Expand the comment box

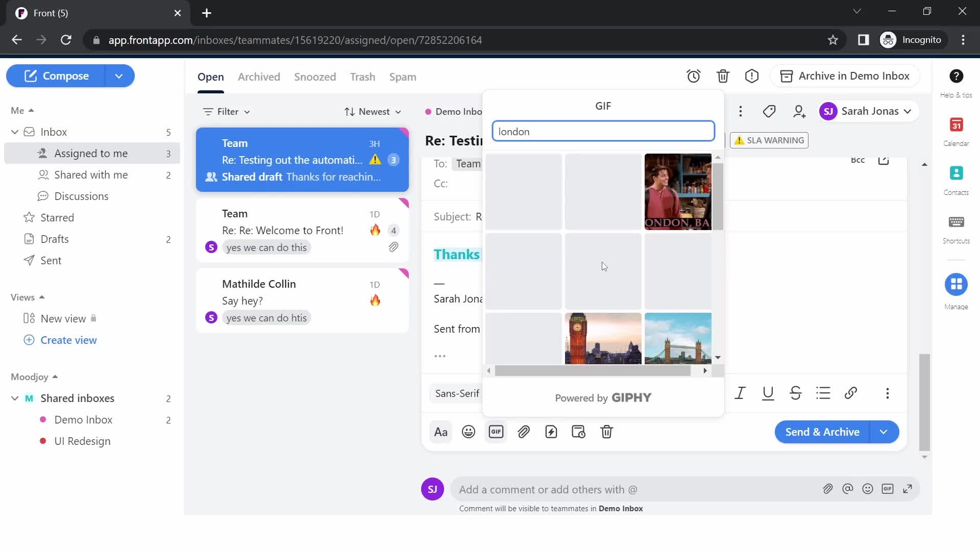pos(908,489)
